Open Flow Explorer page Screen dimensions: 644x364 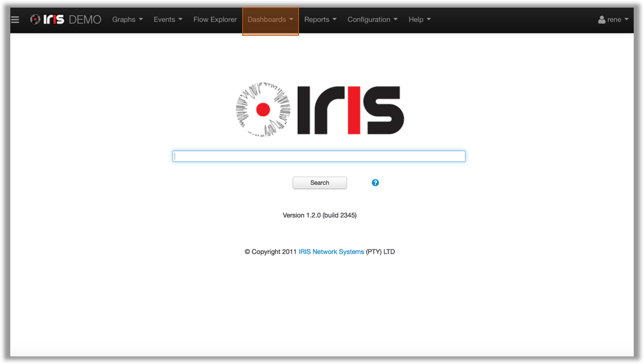pos(215,19)
